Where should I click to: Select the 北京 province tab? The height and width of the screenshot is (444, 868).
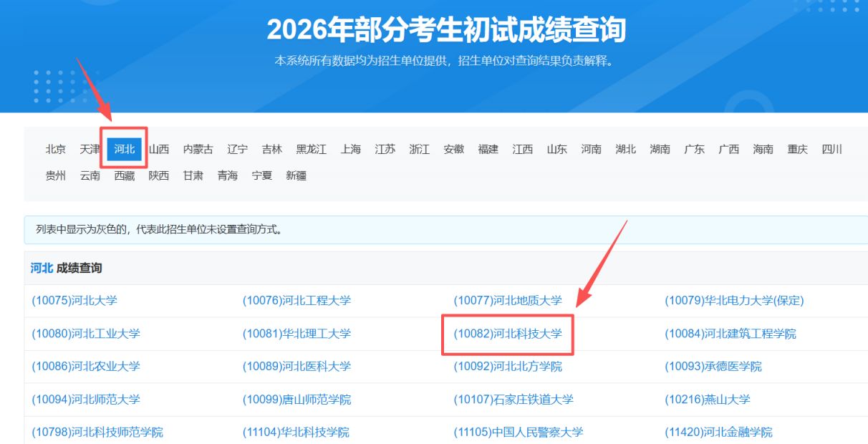click(x=56, y=150)
